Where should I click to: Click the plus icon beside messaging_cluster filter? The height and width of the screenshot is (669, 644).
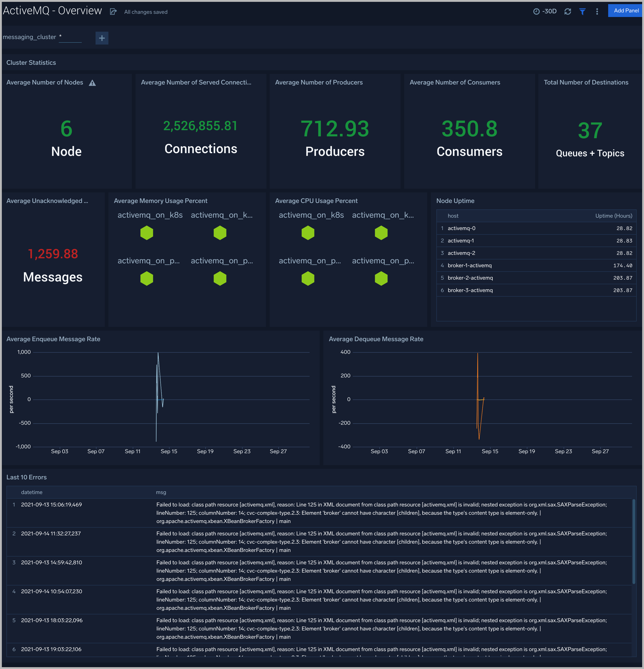point(102,38)
